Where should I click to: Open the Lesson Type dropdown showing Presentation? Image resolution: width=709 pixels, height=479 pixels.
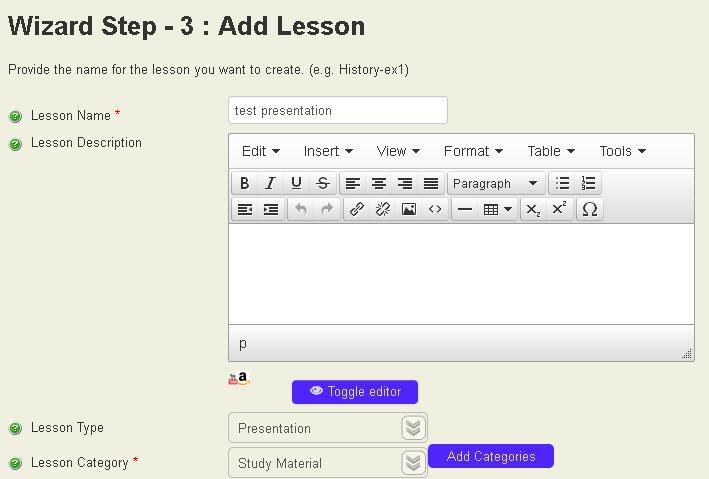pyautogui.click(x=328, y=427)
